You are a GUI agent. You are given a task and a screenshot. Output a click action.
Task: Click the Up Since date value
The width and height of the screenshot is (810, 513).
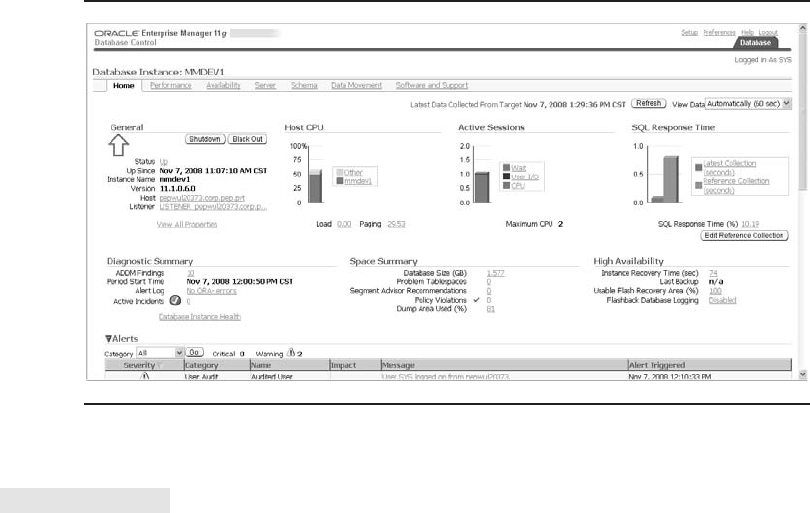(x=213, y=170)
